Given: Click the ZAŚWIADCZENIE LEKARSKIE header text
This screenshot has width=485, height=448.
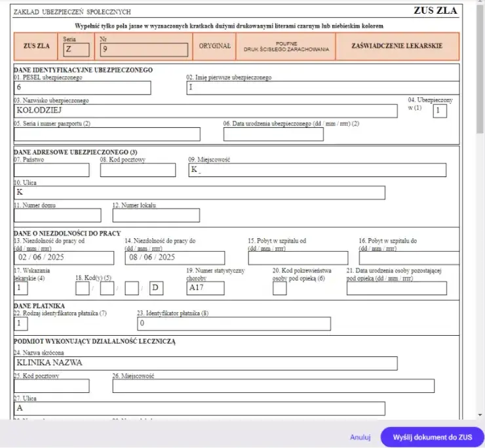Looking at the screenshot, I should click(x=397, y=46).
